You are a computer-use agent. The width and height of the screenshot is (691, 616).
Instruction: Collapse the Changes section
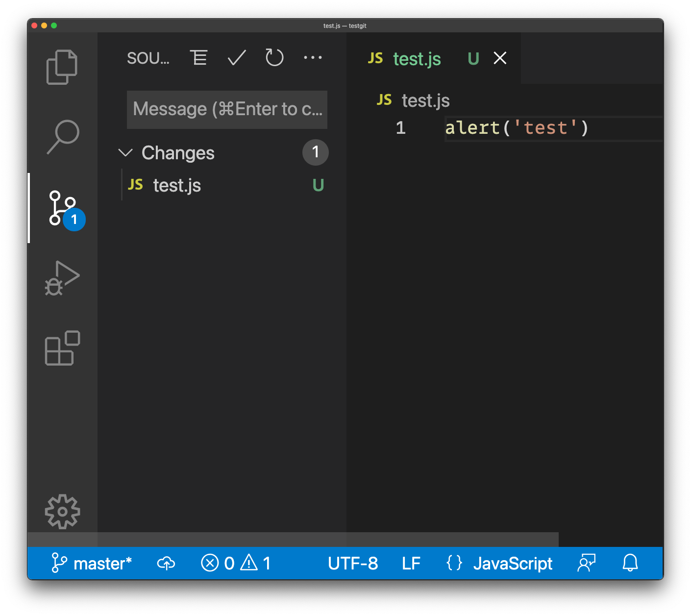[126, 153]
